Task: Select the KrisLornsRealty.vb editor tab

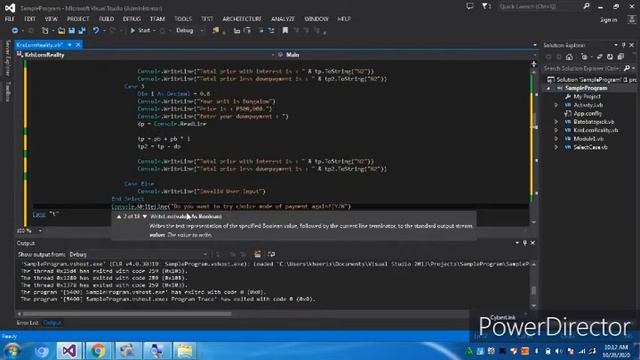Action: tap(40, 45)
